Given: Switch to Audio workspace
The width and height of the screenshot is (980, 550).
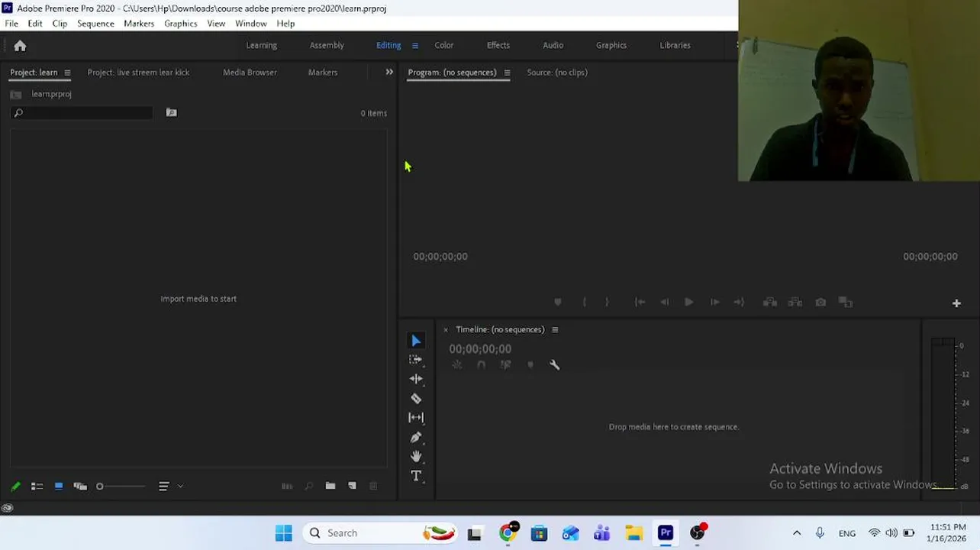Looking at the screenshot, I should 553,45.
